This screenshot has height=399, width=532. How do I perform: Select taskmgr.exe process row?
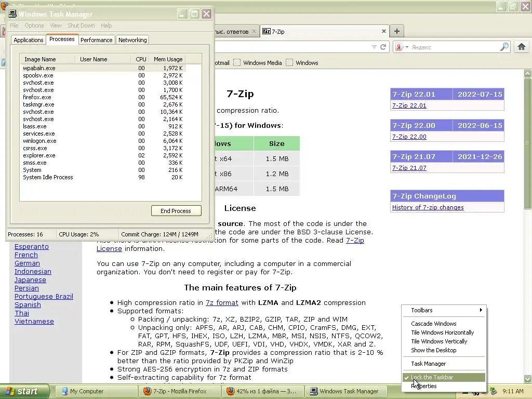[x=103, y=104]
